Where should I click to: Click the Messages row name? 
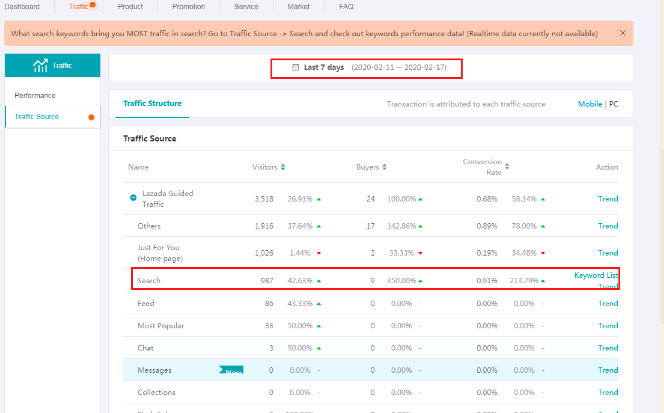point(155,370)
